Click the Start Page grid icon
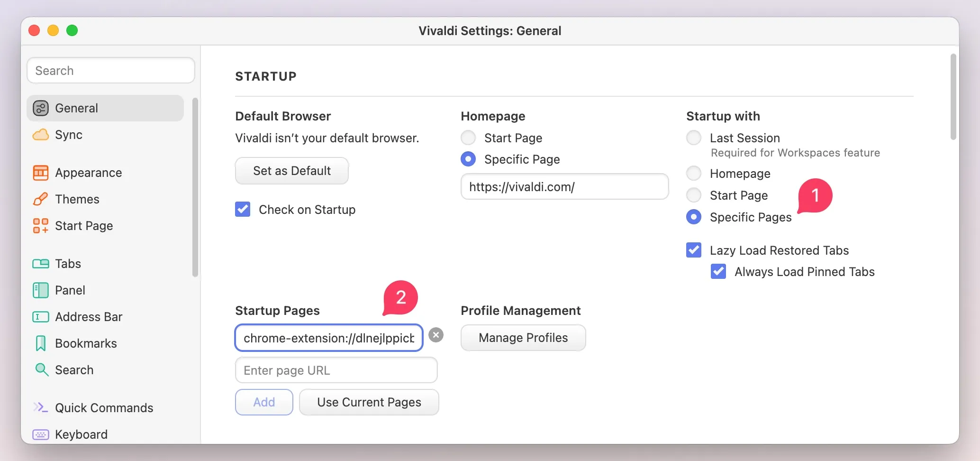 [41, 226]
